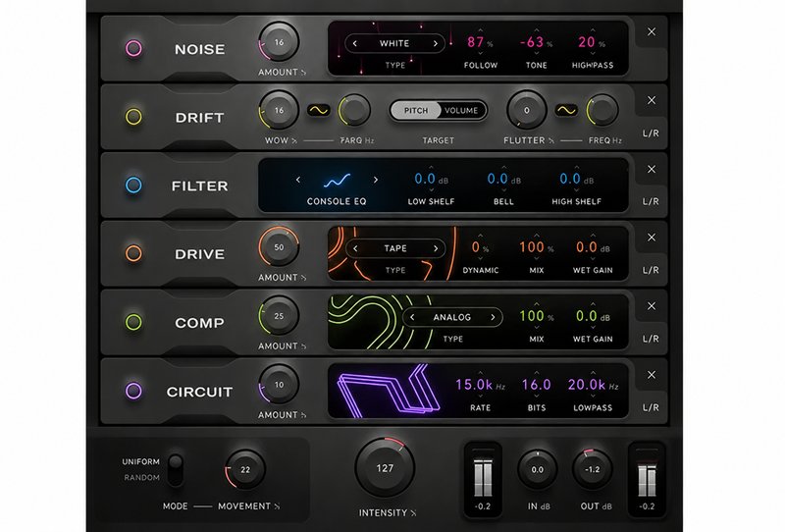Click the Circuit Rate value 15.0k Hz
The height and width of the screenshot is (532, 785).
click(x=480, y=385)
